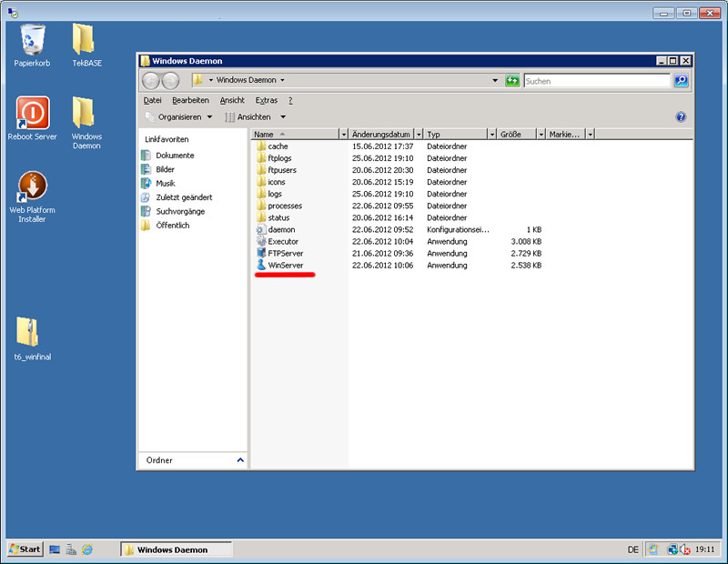Viewport: 728px width, 564px height.
Task: Expand the Ansichten arrow dropdown
Action: click(283, 117)
